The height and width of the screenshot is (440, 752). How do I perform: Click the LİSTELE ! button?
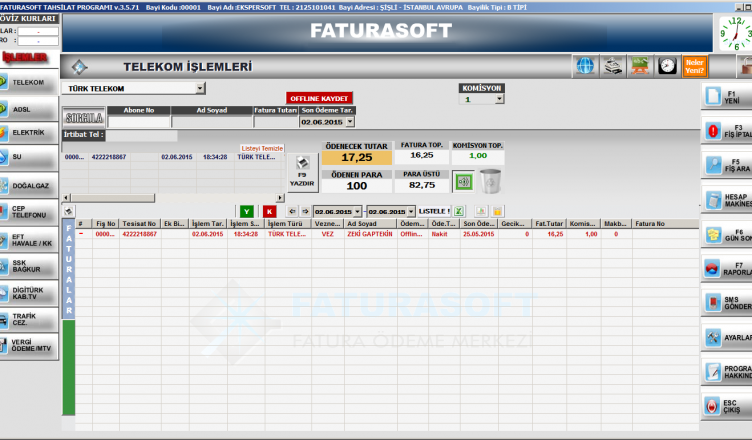click(434, 211)
